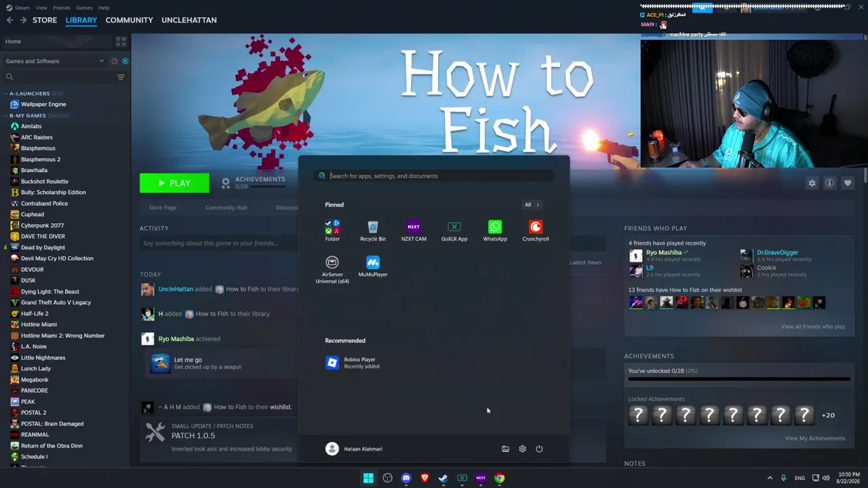Image resolution: width=868 pixels, height=488 pixels.
Task: Launch MuMuPlayer from Start pinned apps
Action: coord(373,266)
